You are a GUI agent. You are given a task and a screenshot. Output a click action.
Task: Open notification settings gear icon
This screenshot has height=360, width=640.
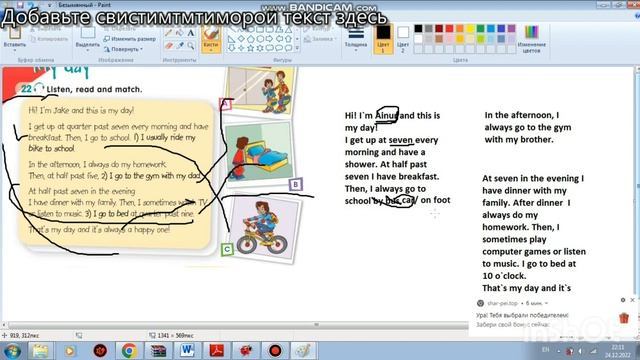623,300
